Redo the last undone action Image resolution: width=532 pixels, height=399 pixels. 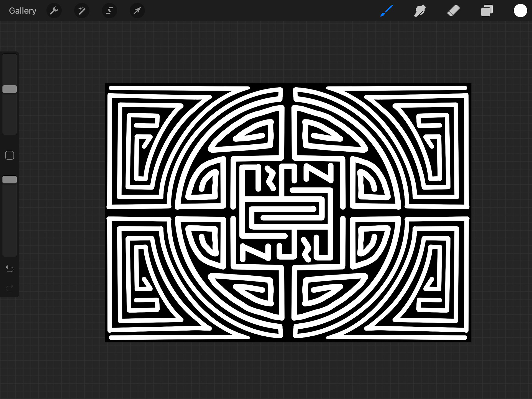click(x=10, y=288)
